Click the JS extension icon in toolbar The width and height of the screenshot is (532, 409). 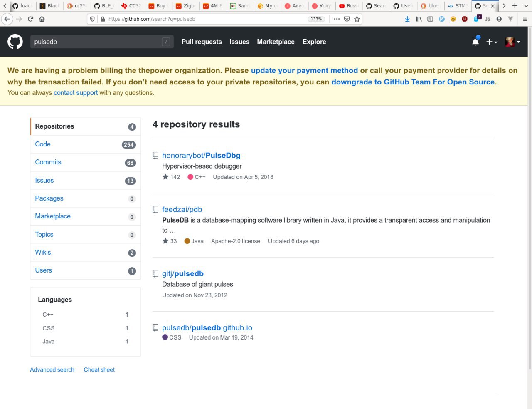tap(488, 19)
